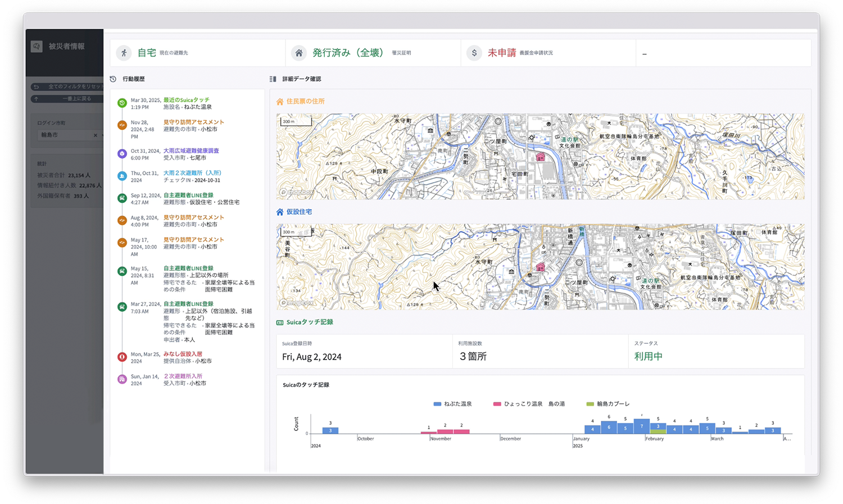This screenshot has width=843, height=504.
Task: Click the red timeline icon for Mon, Mar 25
Action: point(122,357)
